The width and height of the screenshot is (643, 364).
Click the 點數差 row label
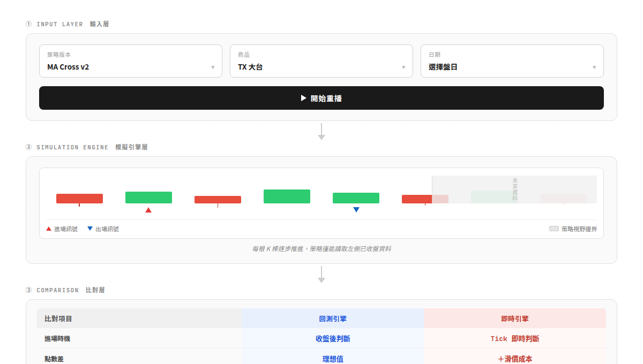(54, 359)
